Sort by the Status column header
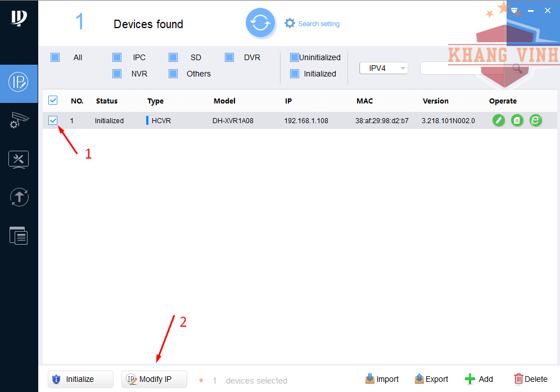The image size is (560, 392). point(107,101)
